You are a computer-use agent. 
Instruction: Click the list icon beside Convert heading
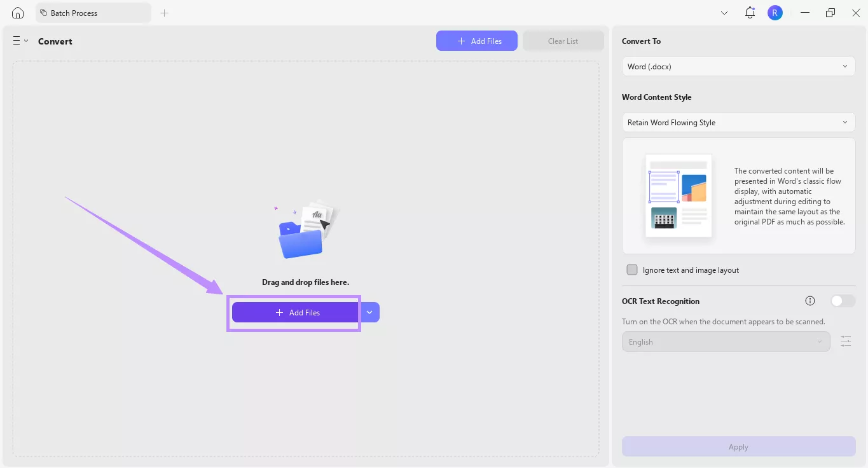16,40
